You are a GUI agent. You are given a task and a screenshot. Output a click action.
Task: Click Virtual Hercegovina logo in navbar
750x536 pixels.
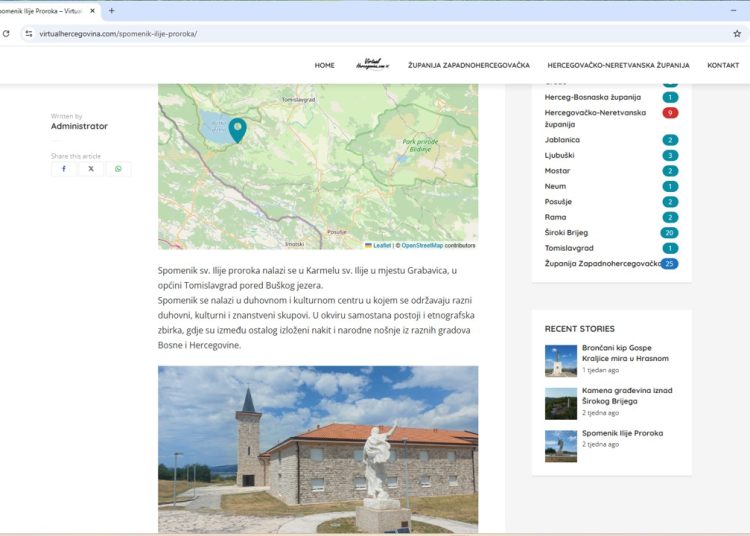point(372,64)
